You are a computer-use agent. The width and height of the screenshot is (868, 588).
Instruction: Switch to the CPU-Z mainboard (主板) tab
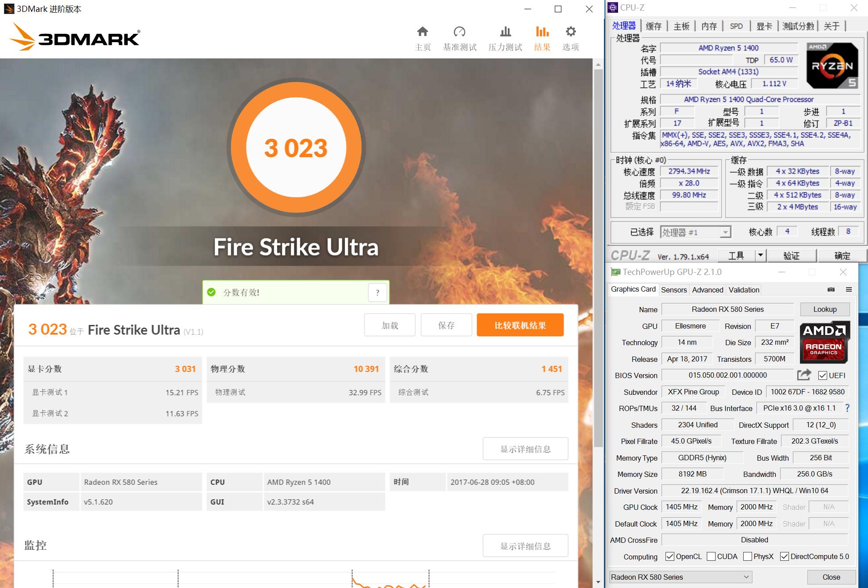[x=682, y=26]
